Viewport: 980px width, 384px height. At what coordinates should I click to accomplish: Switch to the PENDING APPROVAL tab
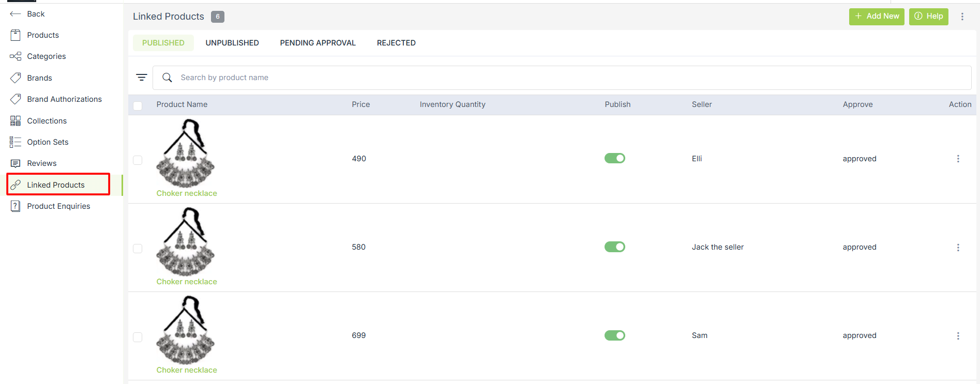[x=318, y=43]
